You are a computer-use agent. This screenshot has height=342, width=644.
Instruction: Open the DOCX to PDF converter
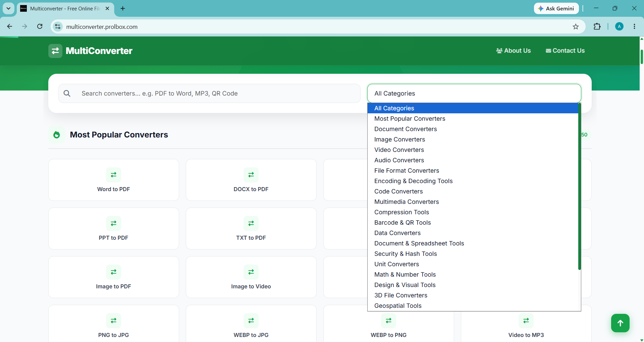pyautogui.click(x=251, y=180)
